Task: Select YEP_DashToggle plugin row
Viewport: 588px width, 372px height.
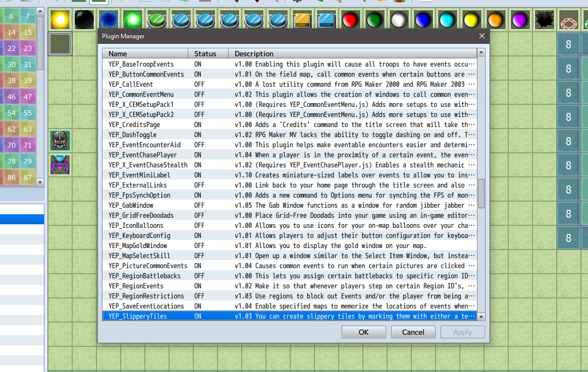Action: (290, 135)
